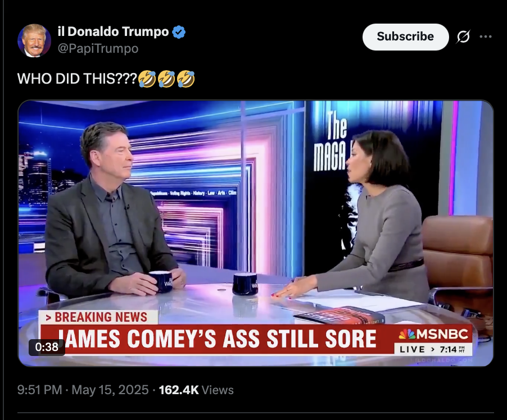Click the BREAKING NEWS label in the video

(98, 317)
